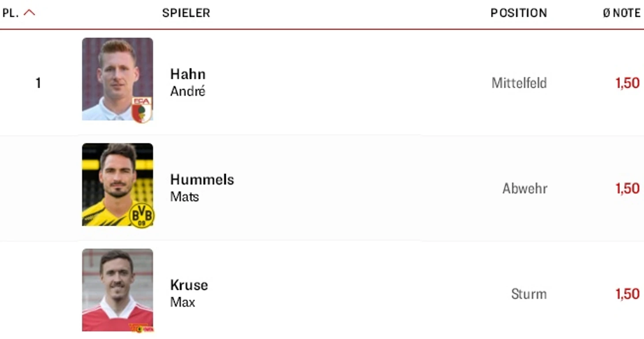Click Union Berlin badge on Kruse photo
This screenshot has width=644, height=339.
point(141,328)
